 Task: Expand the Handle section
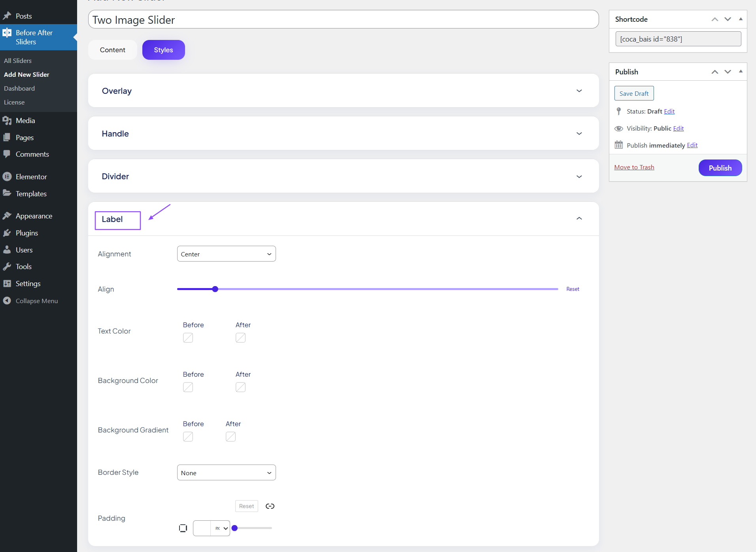pyautogui.click(x=579, y=134)
